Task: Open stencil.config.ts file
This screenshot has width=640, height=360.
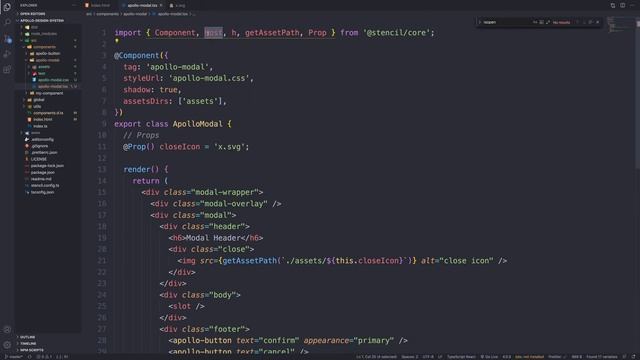Action: pos(45,185)
